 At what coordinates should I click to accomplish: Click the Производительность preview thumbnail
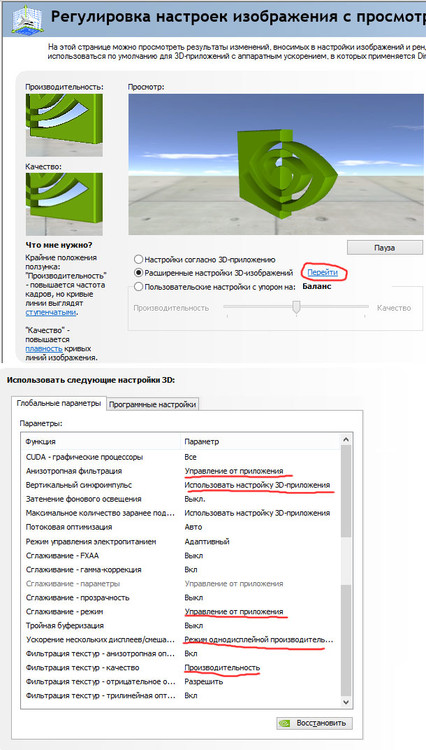click(x=64, y=125)
